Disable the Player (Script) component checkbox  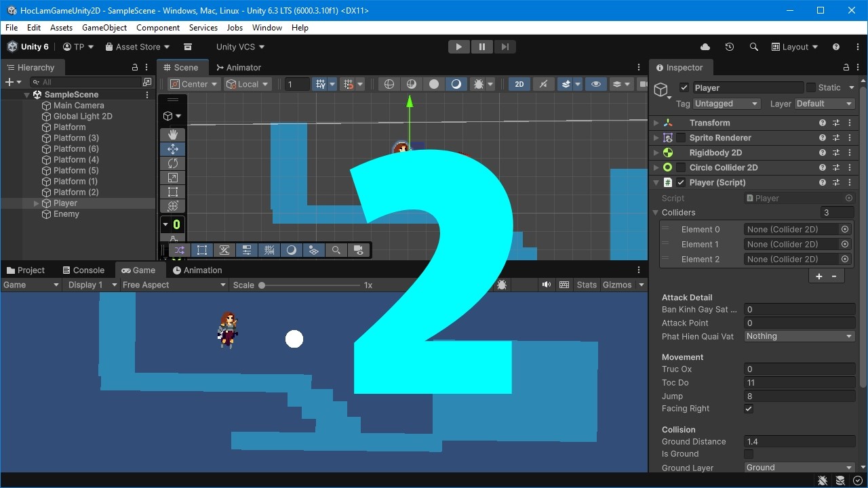click(x=681, y=182)
